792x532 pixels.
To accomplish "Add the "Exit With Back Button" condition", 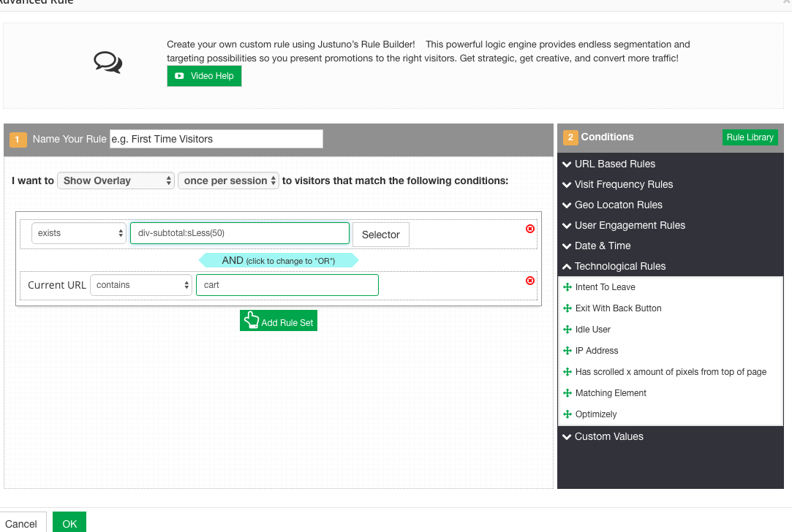I will click(x=618, y=308).
